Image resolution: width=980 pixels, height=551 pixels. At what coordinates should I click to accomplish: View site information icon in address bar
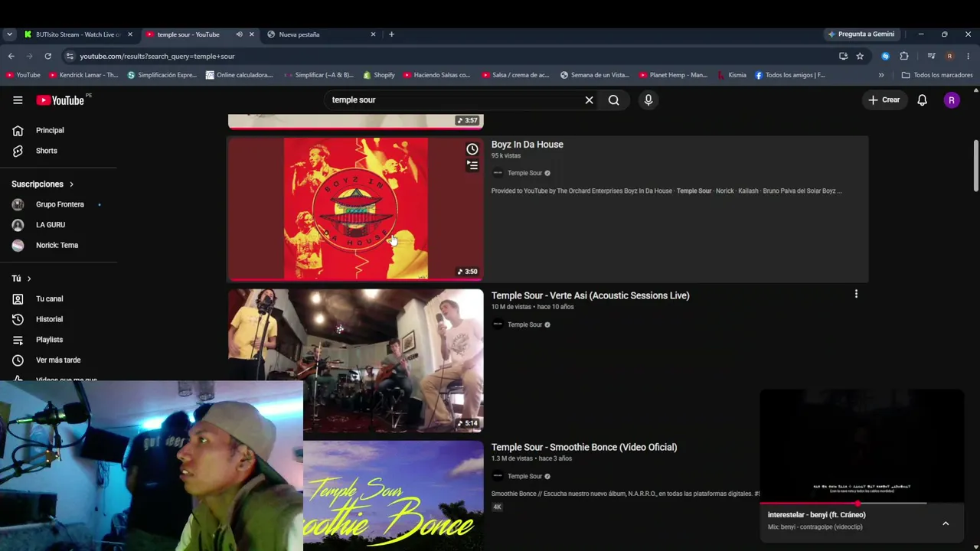coord(70,56)
